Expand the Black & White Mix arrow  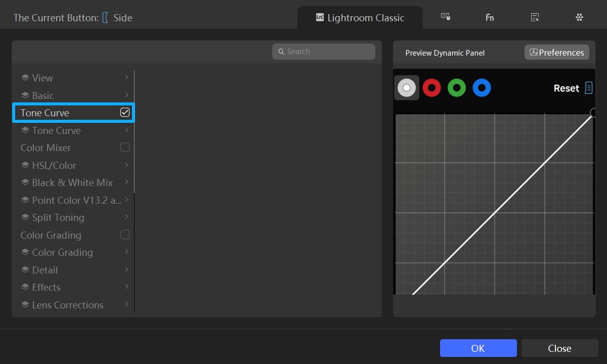pyautogui.click(x=126, y=182)
